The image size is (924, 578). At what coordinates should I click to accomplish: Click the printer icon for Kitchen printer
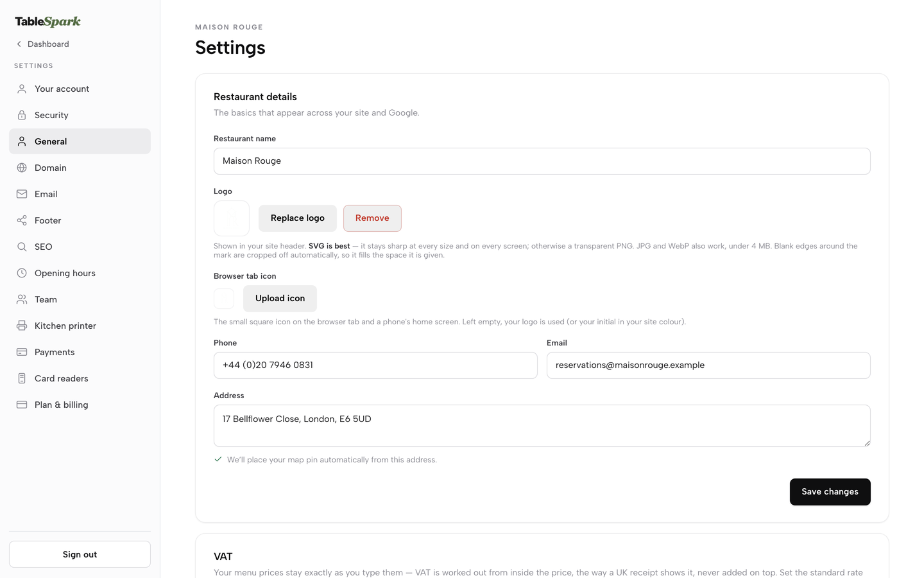coord(22,326)
